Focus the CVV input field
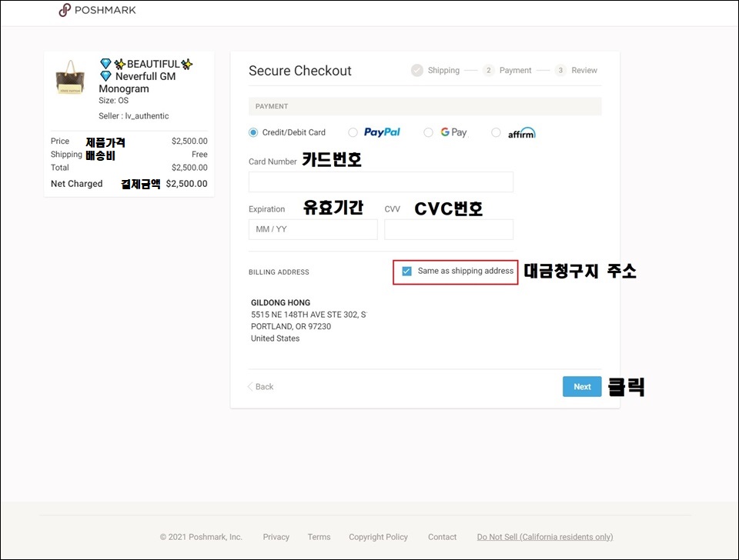Viewport: 739px width, 560px height. (x=449, y=229)
